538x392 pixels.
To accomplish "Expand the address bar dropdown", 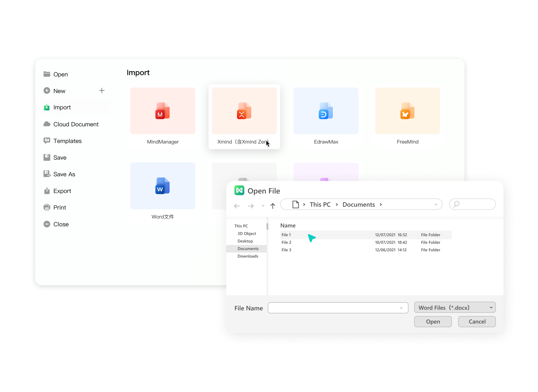I will (436, 204).
